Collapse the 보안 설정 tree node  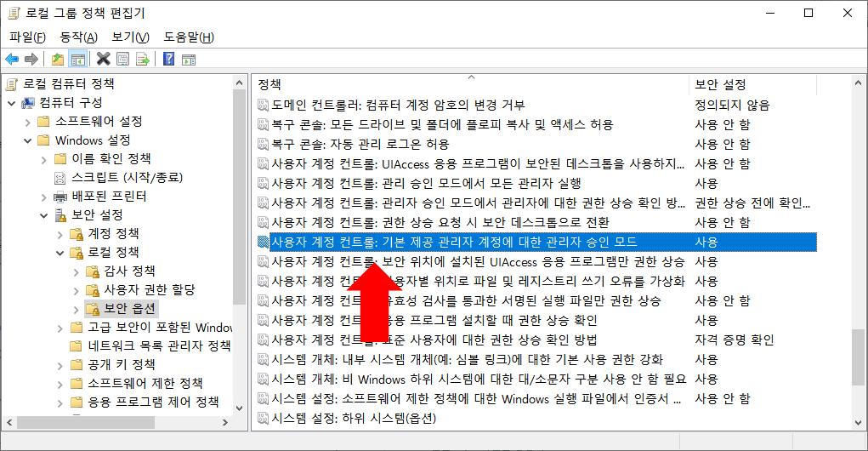[43, 215]
